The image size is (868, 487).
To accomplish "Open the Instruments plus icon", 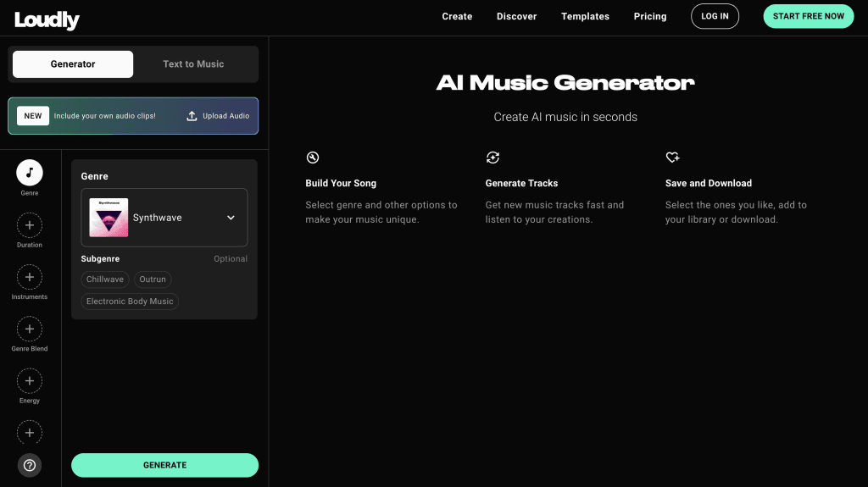I will 30,277.
